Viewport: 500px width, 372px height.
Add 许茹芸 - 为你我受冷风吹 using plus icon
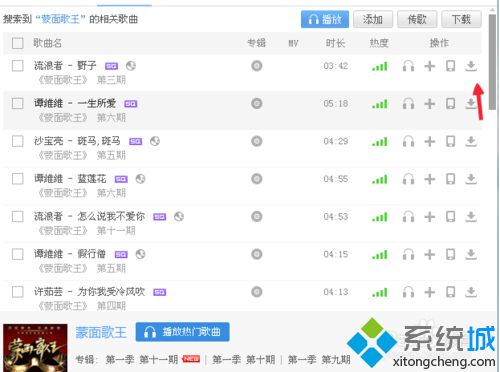click(430, 292)
